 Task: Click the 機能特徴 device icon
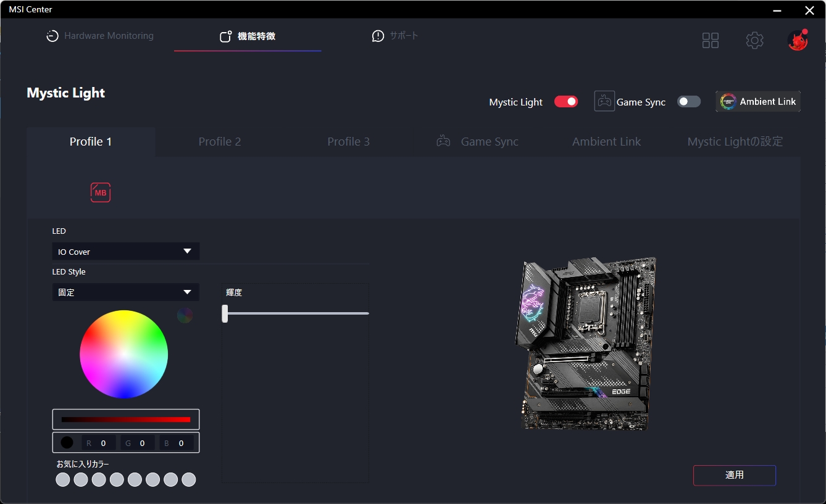click(225, 36)
